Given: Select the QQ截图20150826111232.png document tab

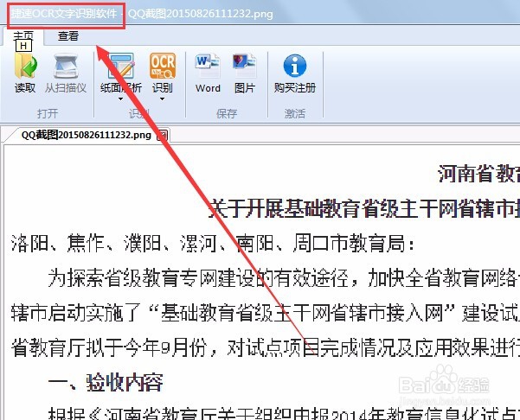Looking at the screenshot, I should click(x=87, y=135).
